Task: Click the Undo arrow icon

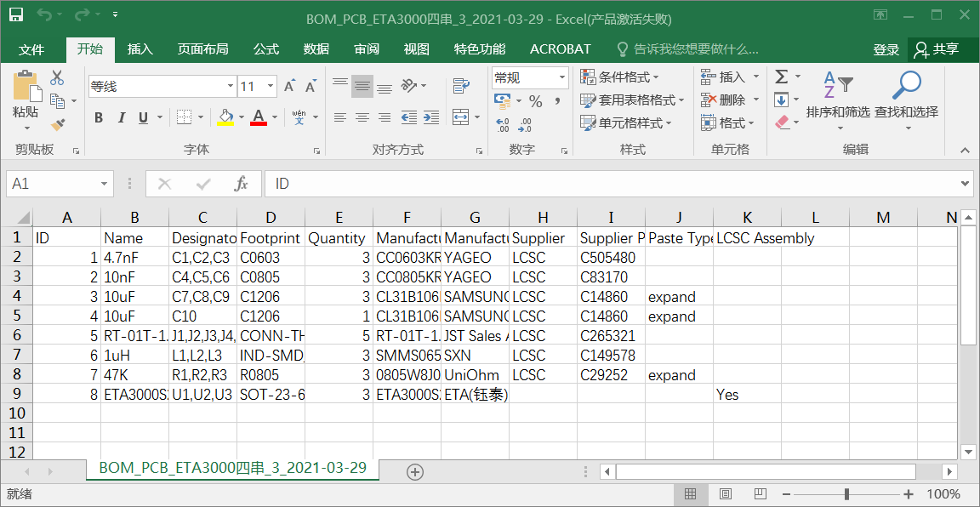Action: tap(43, 14)
